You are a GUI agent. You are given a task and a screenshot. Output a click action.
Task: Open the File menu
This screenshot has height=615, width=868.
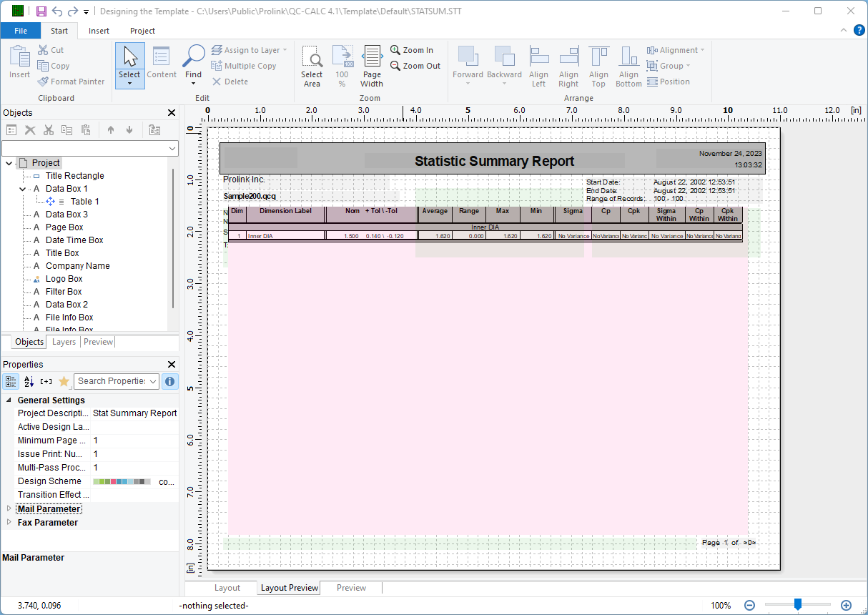coord(21,31)
